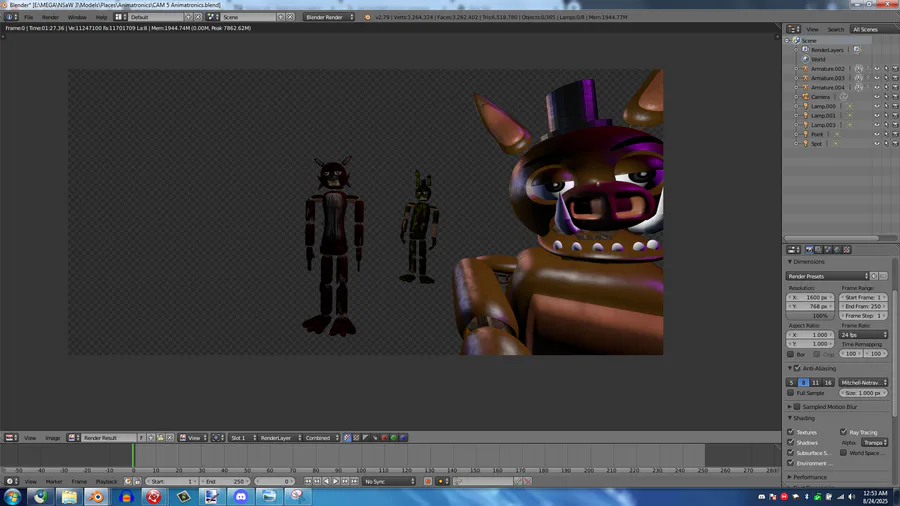
Task: Select the World properties tab icon
Action: [x=837, y=250]
